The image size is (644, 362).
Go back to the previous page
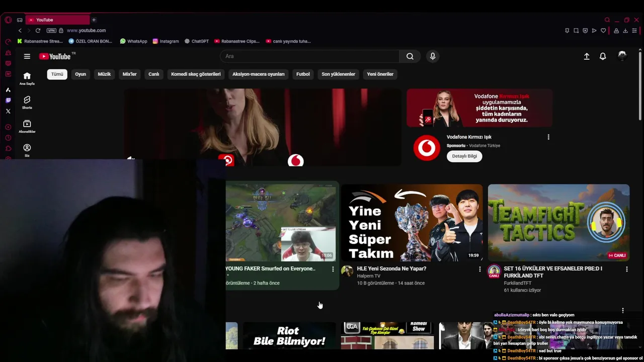coord(20,31)
